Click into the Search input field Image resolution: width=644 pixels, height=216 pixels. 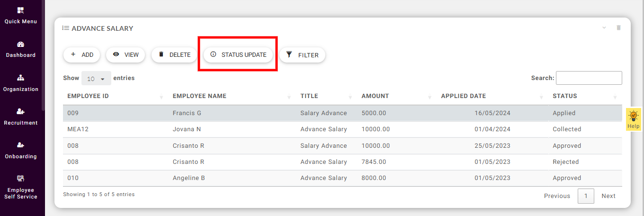(x=589, y=78)
